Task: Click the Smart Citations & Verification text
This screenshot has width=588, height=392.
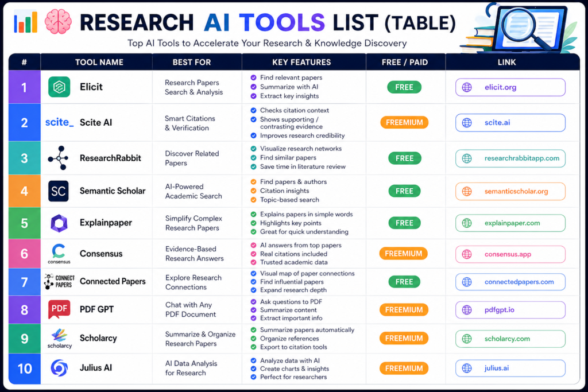Action: (190, 123)
